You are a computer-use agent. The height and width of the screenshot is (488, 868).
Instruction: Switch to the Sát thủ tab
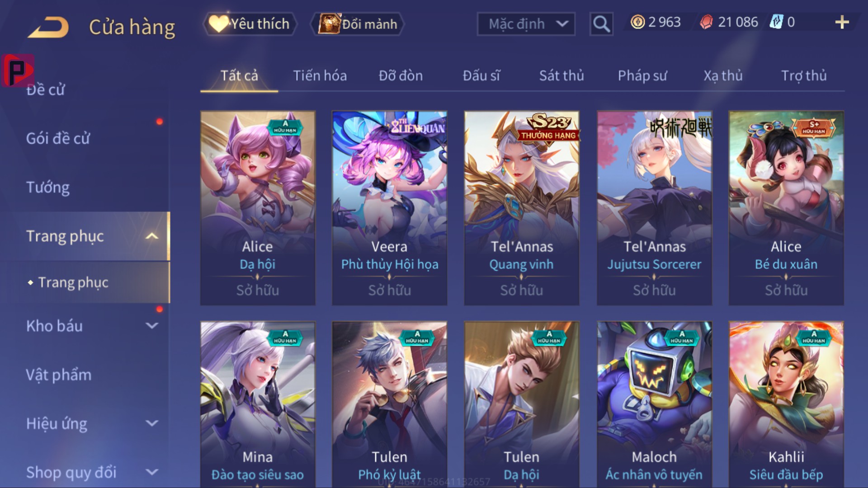click(x=561, y=75)
